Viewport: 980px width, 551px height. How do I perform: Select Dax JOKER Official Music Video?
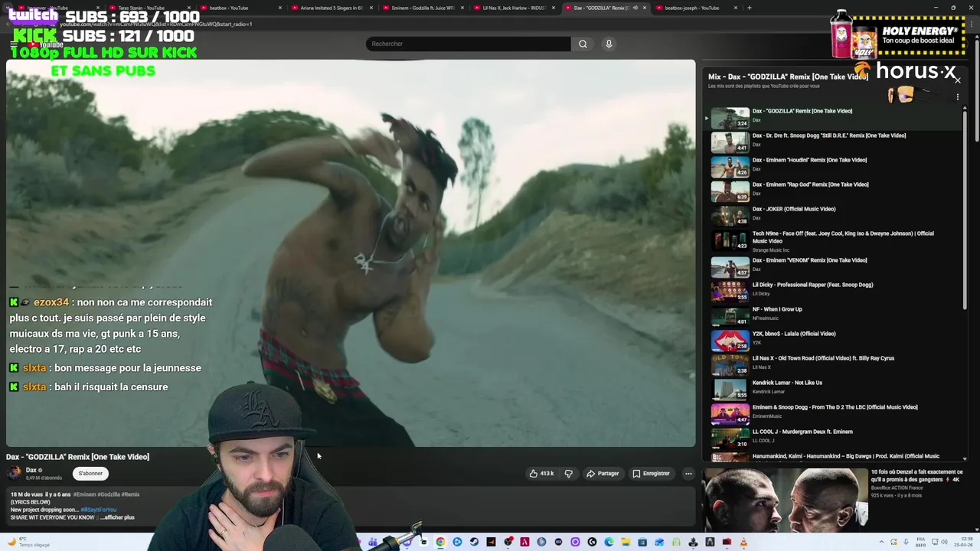833,216
